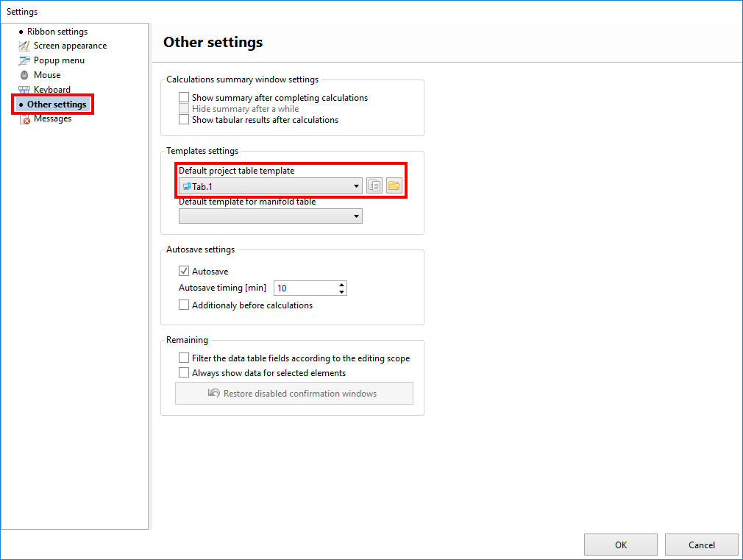The width and height of the screenshot is (743, 560).
Task: Check Always show data for selected elements
Action: point(184,373)
